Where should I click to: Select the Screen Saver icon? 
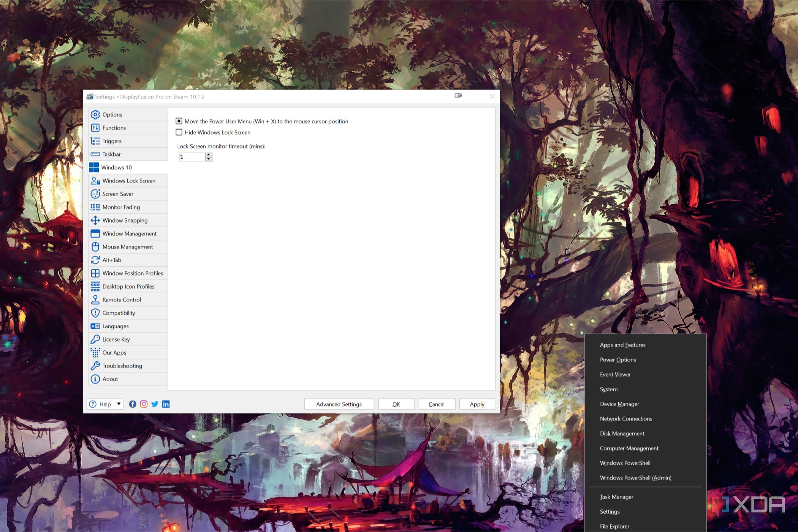point(95,194)
